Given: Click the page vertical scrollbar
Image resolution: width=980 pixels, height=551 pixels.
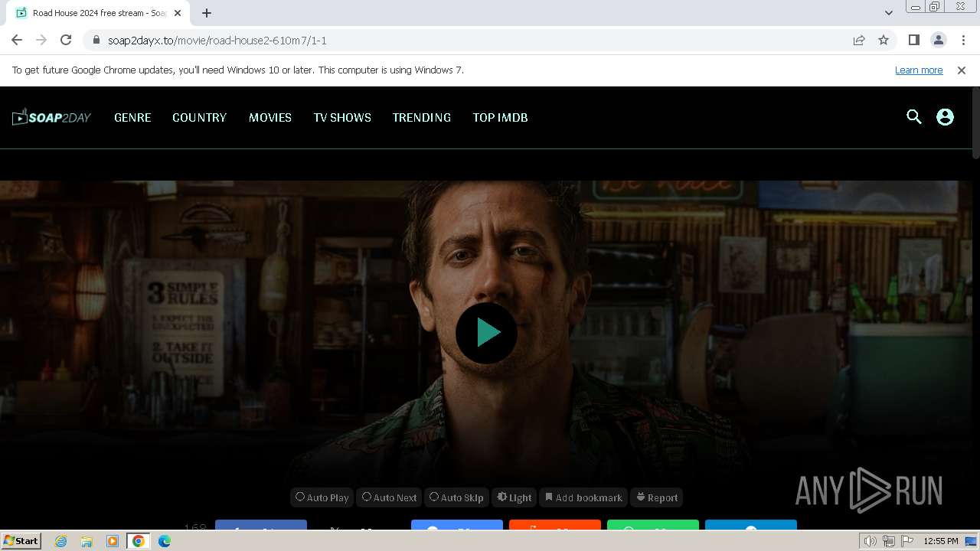Looking at the screenshot, I should [x=975, y=122].
